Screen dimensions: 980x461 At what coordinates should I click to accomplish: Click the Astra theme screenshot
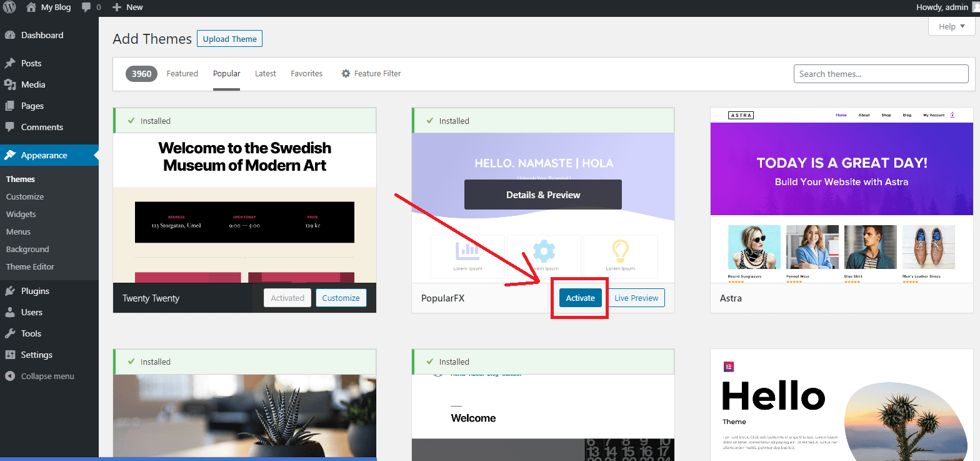[x=842, y=195]
